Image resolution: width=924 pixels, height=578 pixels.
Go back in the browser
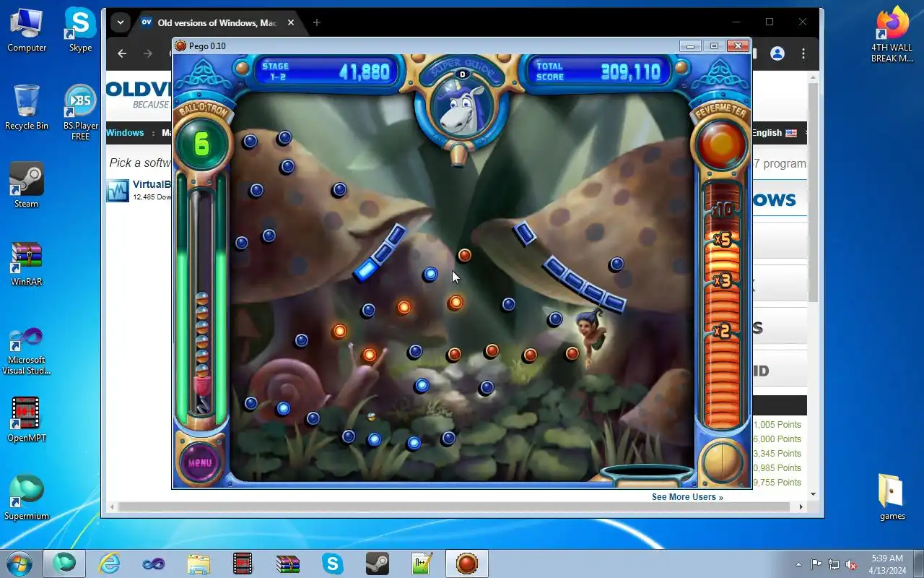coord(122,53)
